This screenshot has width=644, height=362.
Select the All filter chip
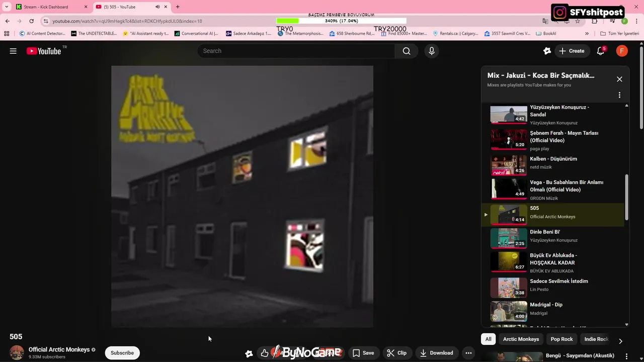(x=488, y=339)
